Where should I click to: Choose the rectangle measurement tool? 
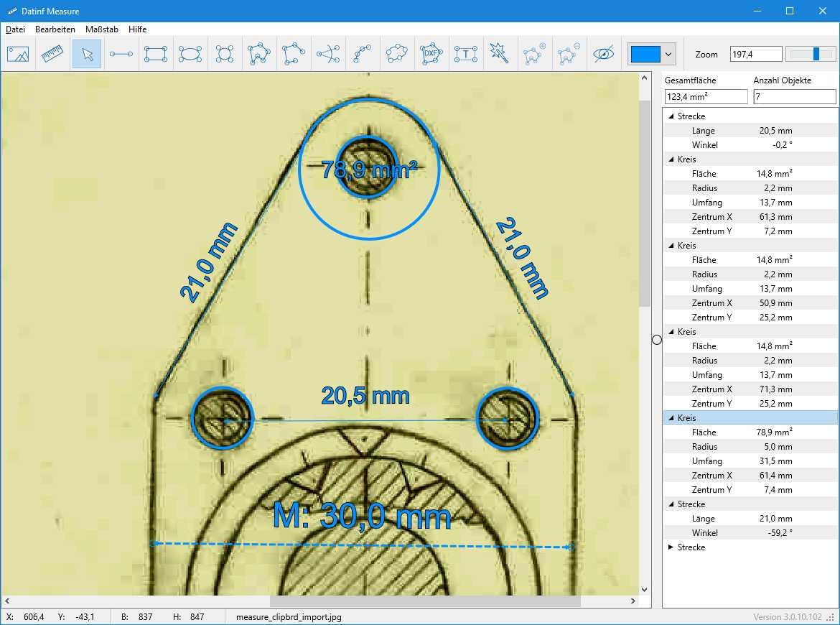[x=156, y=54]
